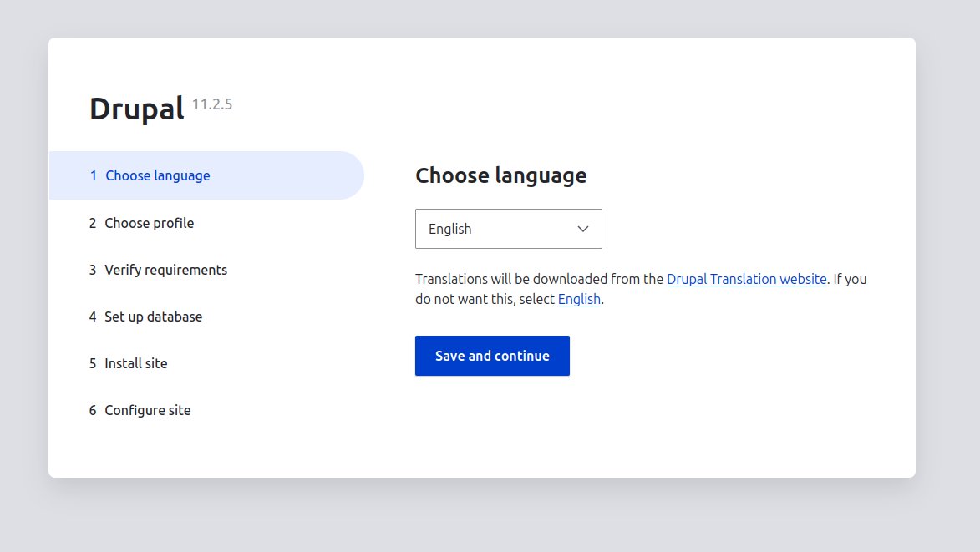Click the selected 'English' value in combo box
Screen dimensions: 980x552
[450, 229]
